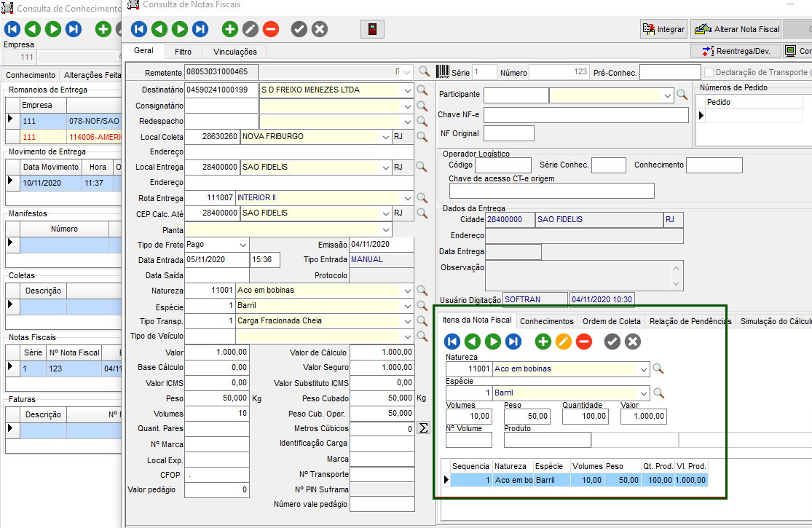The width and height of the screenshot is (812, 528).
Task: Click the barcode icon beside Série
Action: pyautogui.click(x=443, y=72)
